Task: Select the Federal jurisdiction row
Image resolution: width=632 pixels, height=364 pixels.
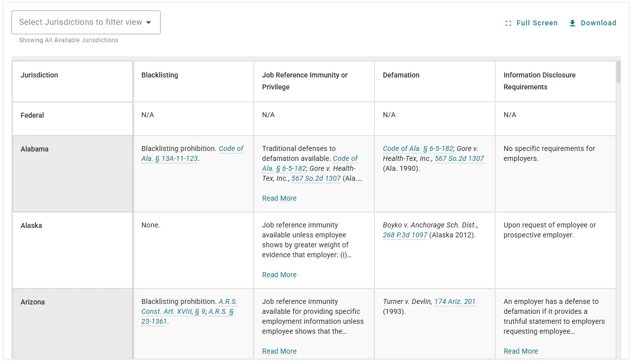Action: [x=72, y=118]
